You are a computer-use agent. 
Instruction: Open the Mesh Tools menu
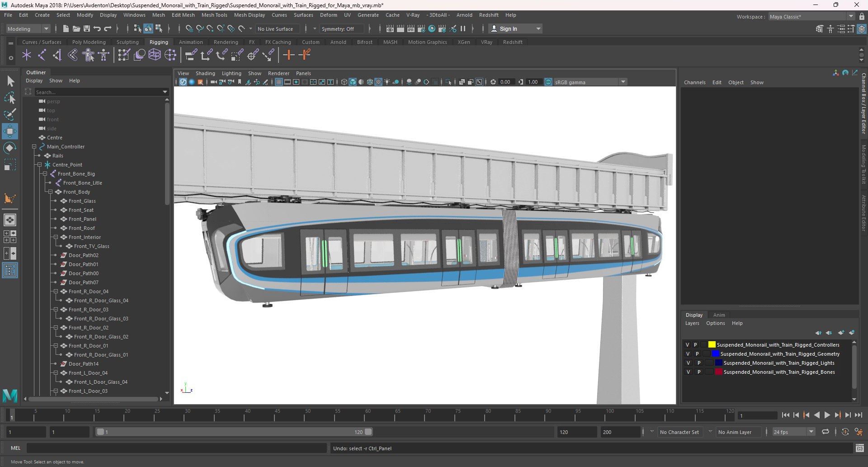[214, 15]
